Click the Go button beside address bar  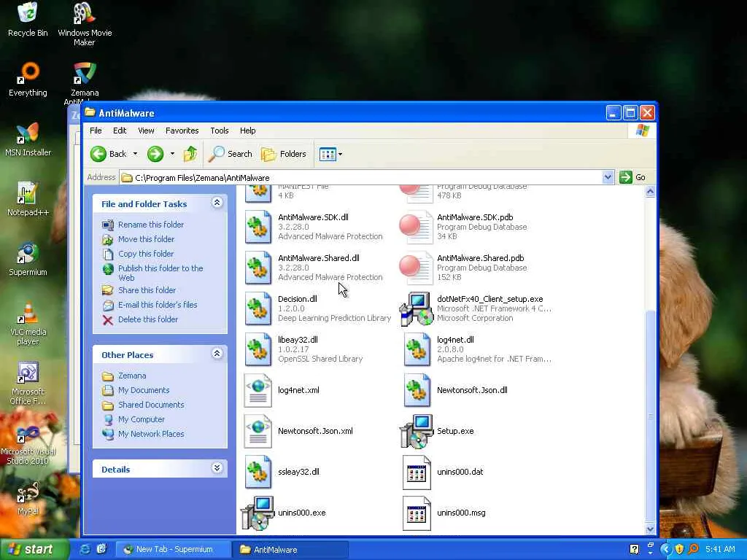pyautogui.click(x=633, y=177)
